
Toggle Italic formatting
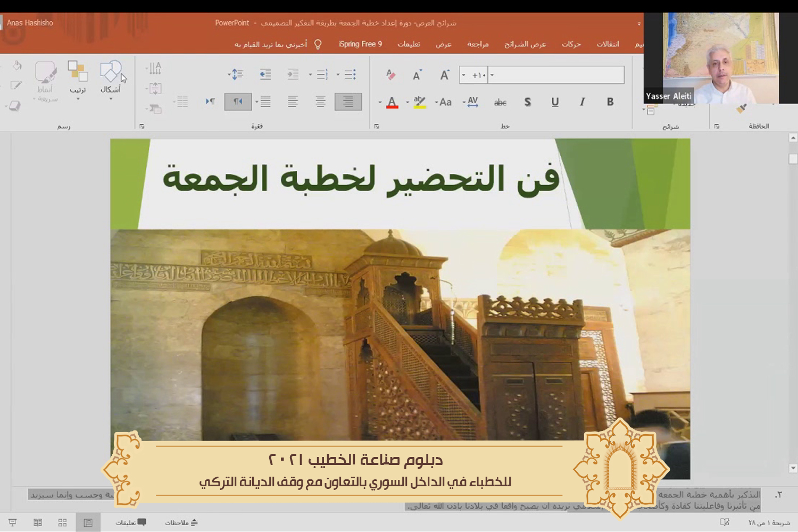pyautogui.click(x=582, y=102)
